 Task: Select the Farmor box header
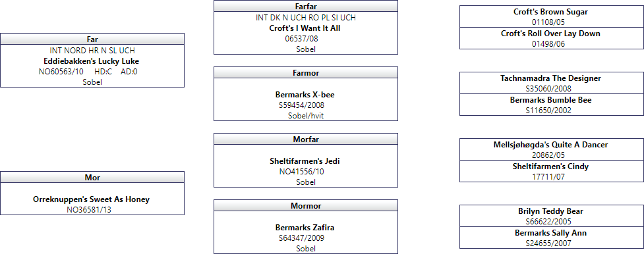(306, 72)
